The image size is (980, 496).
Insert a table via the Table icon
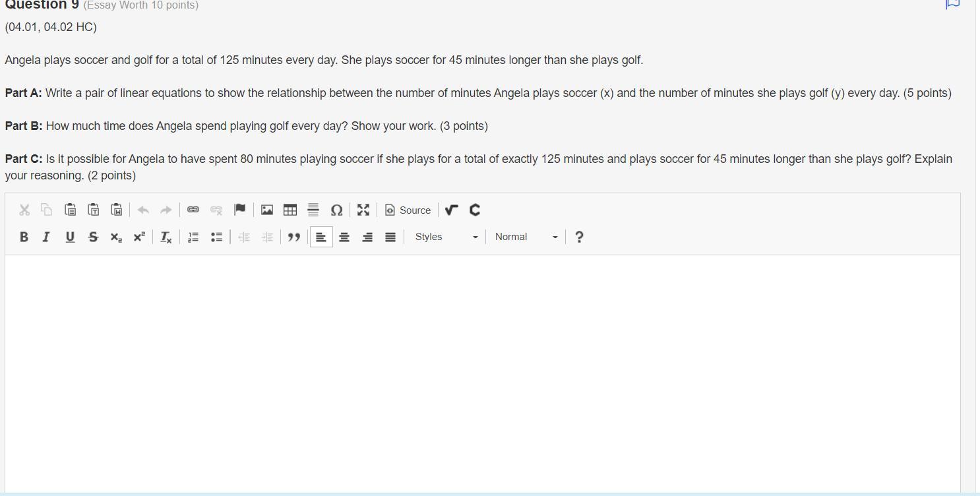290,210
